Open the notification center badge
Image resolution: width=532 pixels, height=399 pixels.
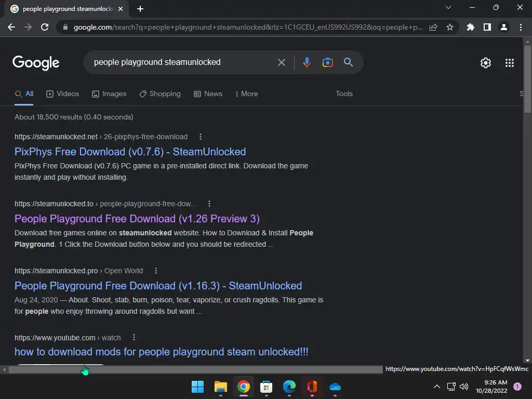point(517,387)
